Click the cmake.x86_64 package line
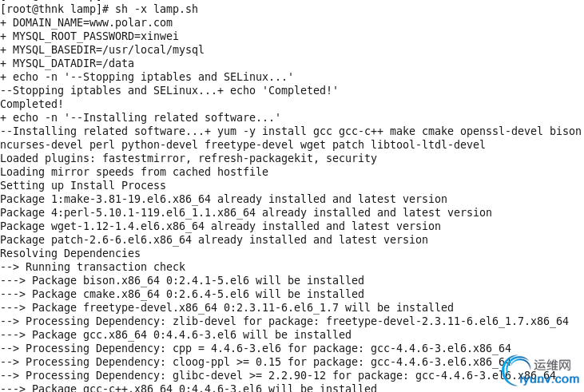The height and width of the screenshot is (392, 584). tap(182, 294)
